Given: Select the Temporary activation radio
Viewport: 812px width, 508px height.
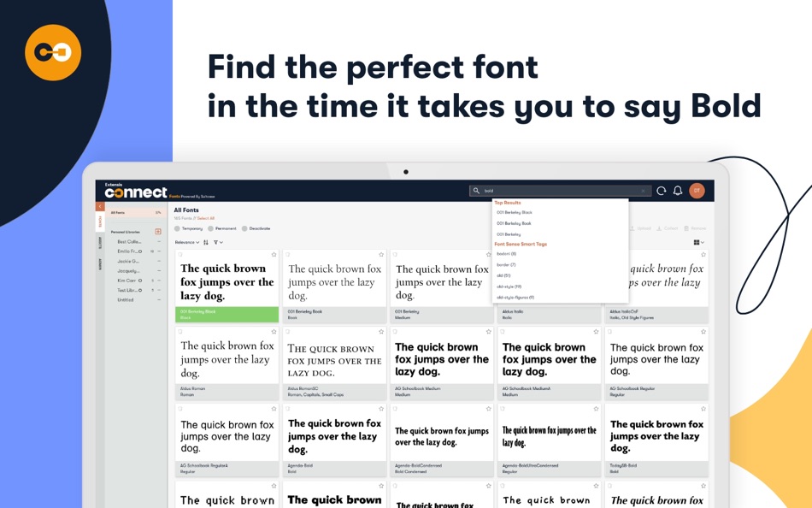Looking at the screenshot, I should 177,228.
